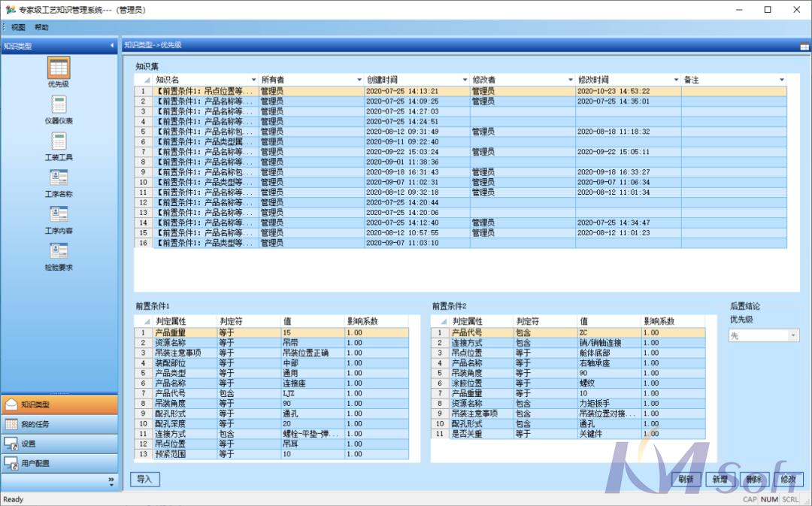Open the 知识名 column filter dropdown

[254, 79]
